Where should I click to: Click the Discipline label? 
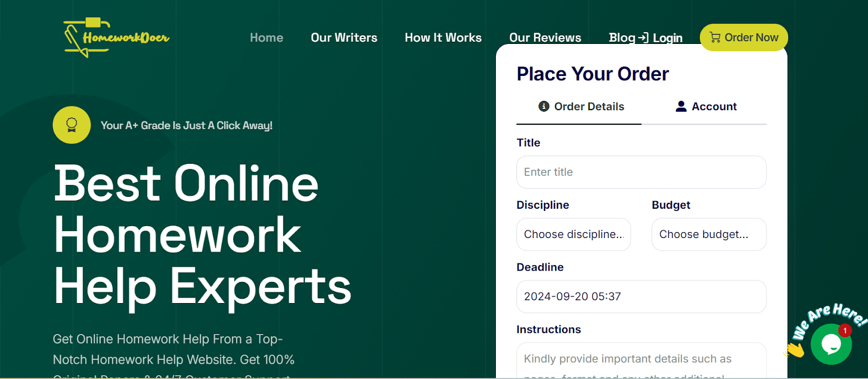542,205
